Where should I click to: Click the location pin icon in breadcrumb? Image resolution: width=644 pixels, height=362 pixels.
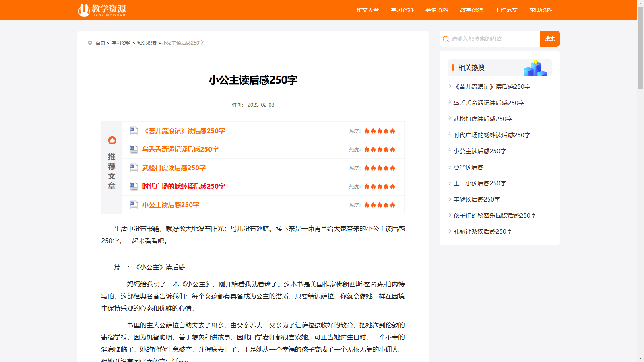click(90, 43)
